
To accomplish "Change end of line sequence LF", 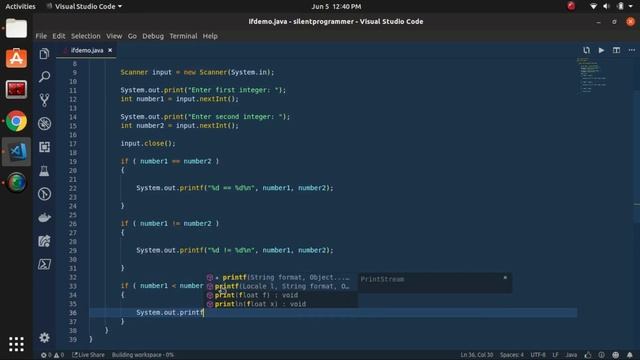I will click(556, 355).
